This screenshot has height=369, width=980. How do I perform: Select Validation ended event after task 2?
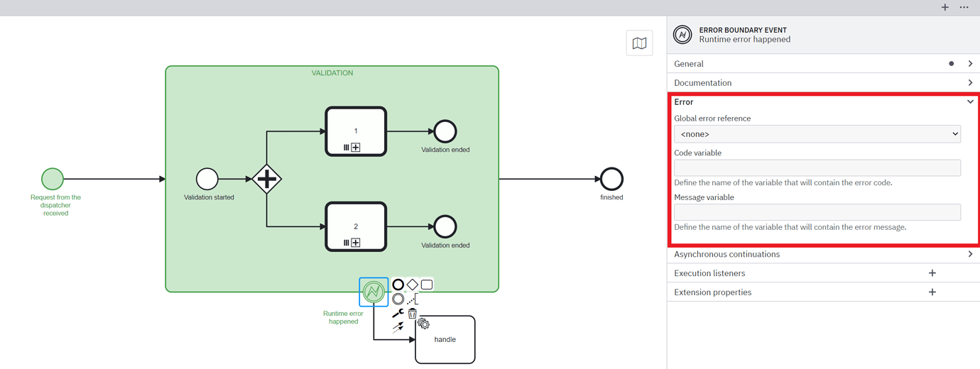pos(445,226)
